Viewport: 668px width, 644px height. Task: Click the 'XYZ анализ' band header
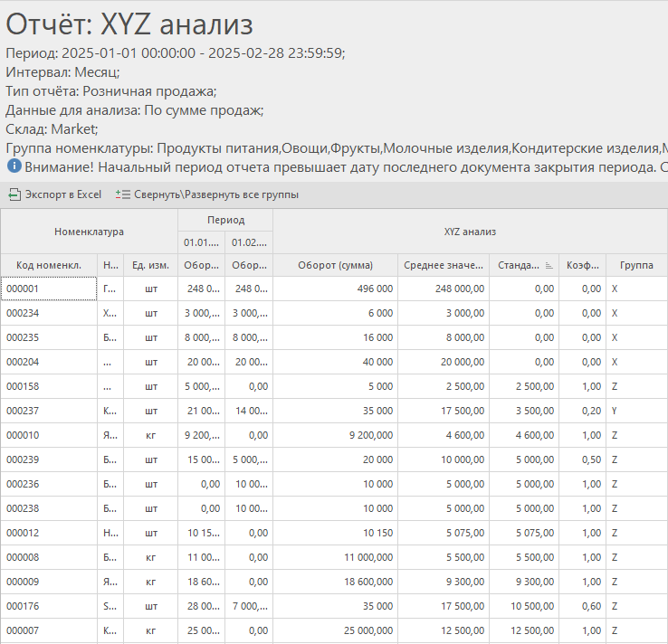point(470,232)
